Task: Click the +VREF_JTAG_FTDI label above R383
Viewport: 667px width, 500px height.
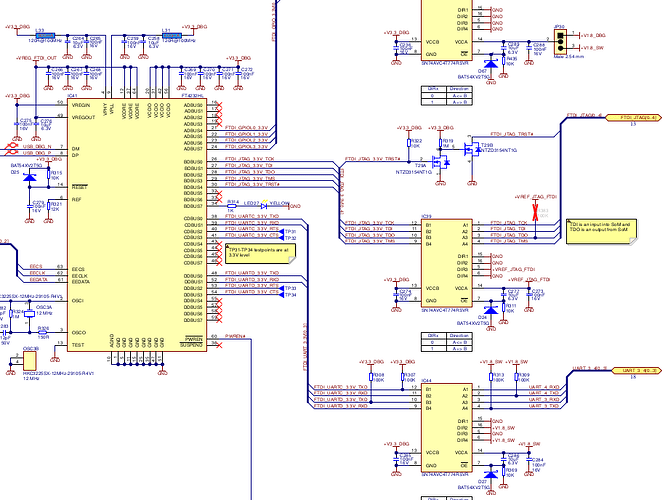Action: pos(535,197)
